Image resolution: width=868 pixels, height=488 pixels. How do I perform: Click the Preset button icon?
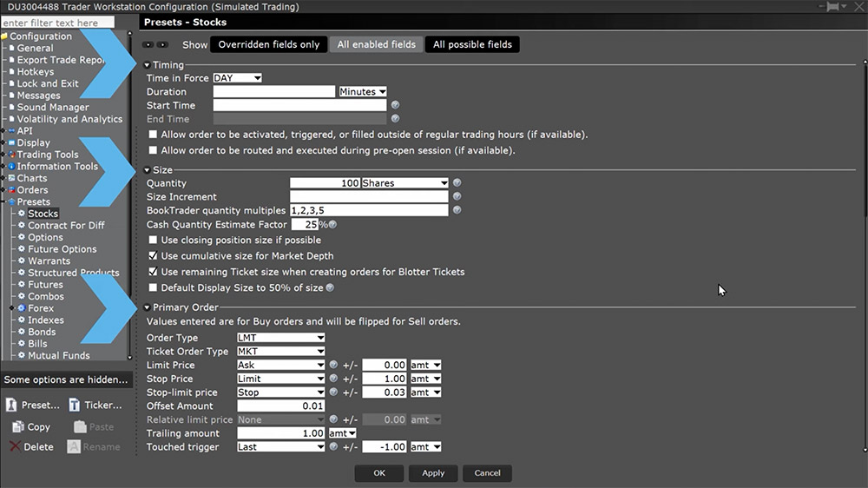tap(11, 405)
